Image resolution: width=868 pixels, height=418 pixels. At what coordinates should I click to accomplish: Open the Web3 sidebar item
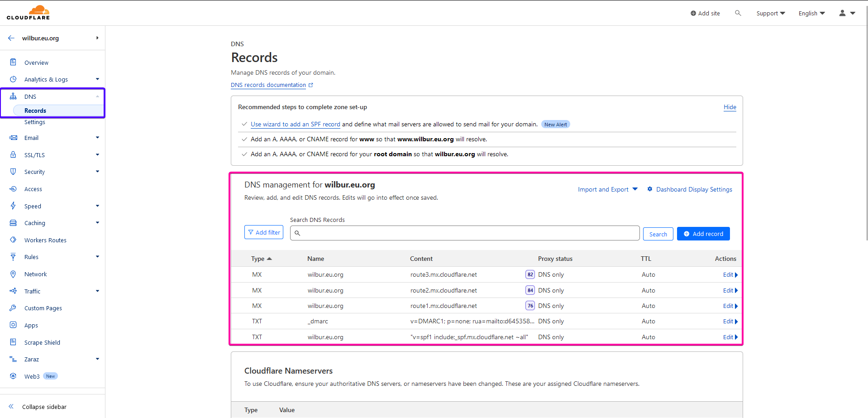pos(32,376)
